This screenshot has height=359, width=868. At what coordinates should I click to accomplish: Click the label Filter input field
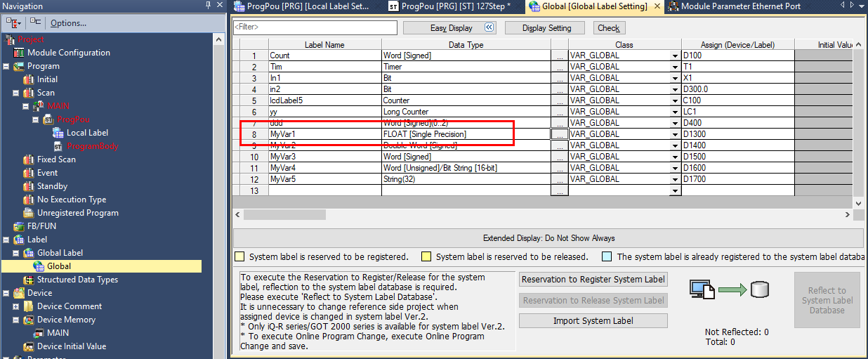(x=315, y=27)
